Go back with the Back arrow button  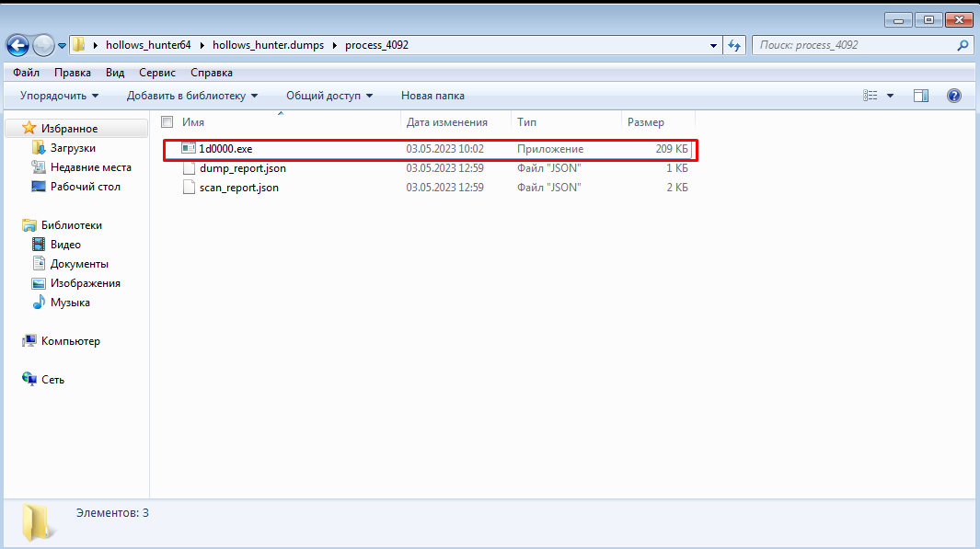click(x=17, y=45)
